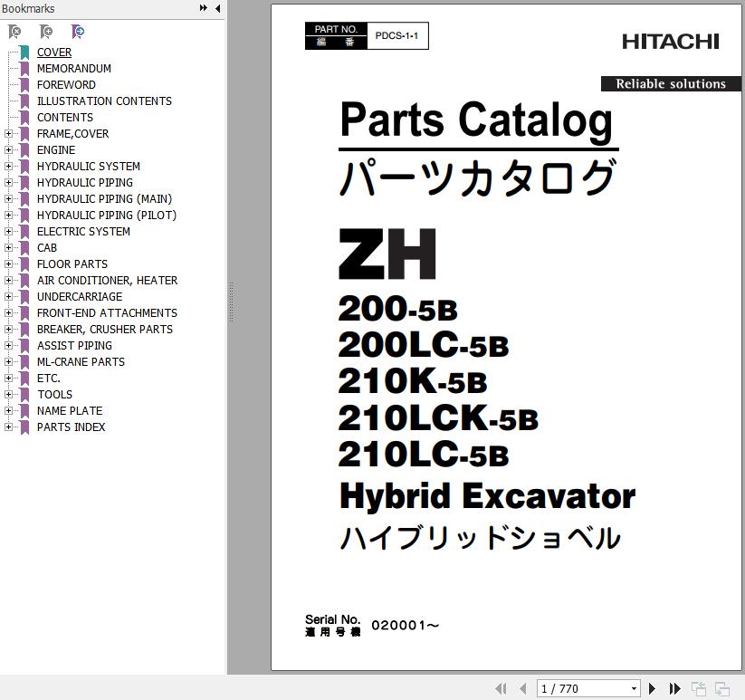This screenshot has width=745, height=700.
Task: Expand the HYDRAULIC SYSTEM bookmark
Action: tap(8, 167)
